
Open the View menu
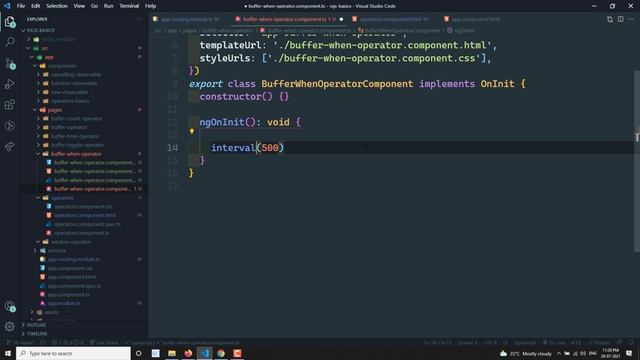[x=79, y=6]
